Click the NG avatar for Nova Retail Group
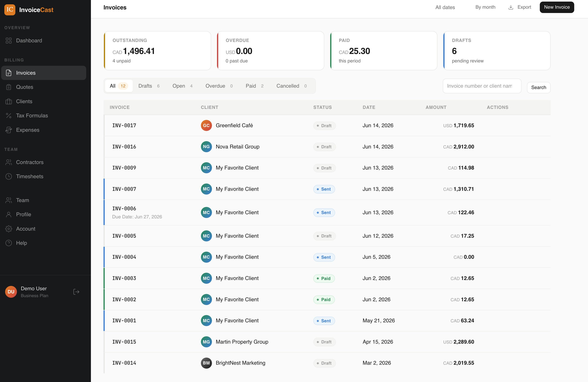 (206, 147)
